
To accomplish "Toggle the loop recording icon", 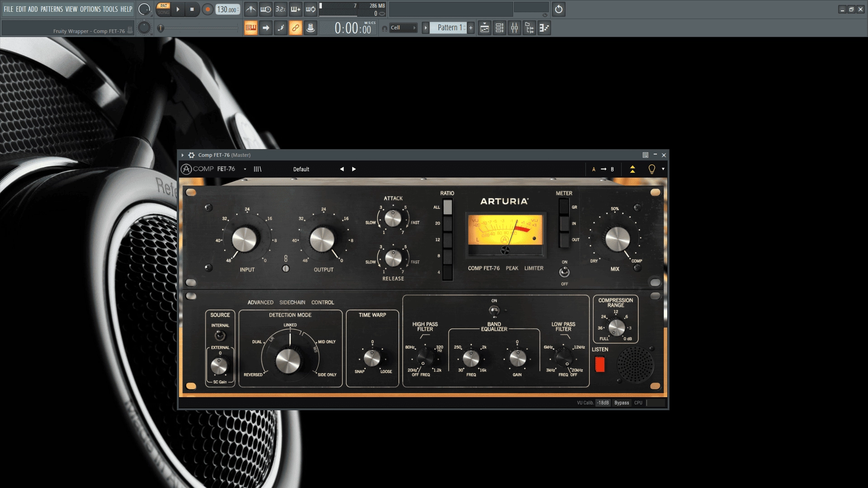I will (311, 9).
